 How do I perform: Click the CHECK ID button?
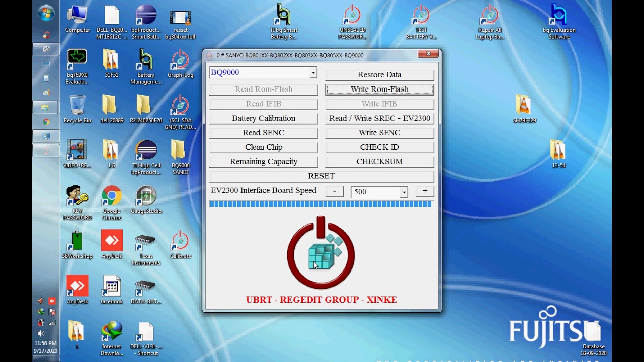coord(379,147)
